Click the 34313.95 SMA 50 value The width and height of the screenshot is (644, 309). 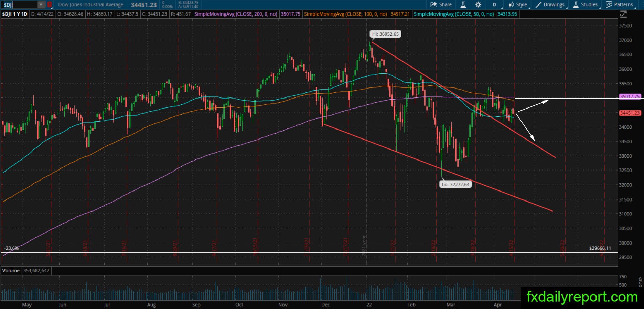[507, 14]
